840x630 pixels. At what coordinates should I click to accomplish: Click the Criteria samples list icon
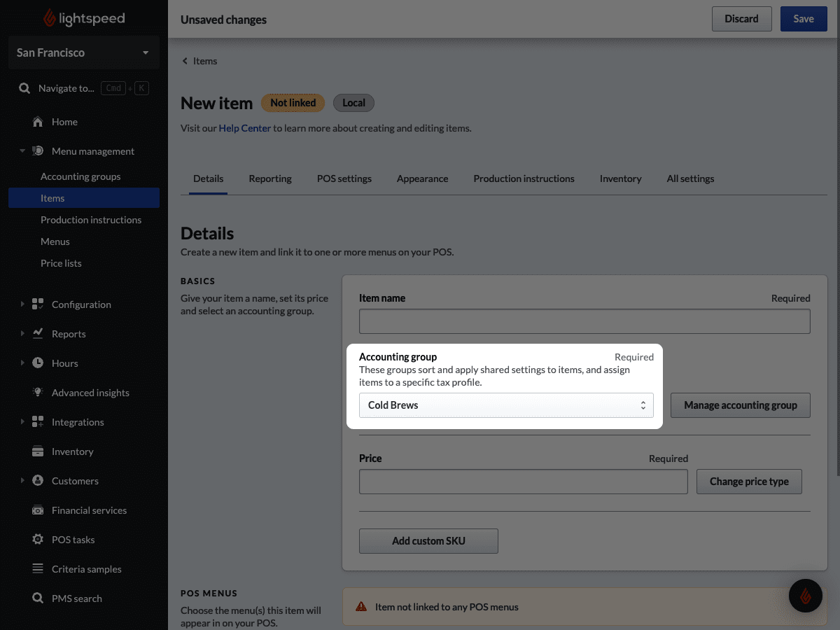38,569
